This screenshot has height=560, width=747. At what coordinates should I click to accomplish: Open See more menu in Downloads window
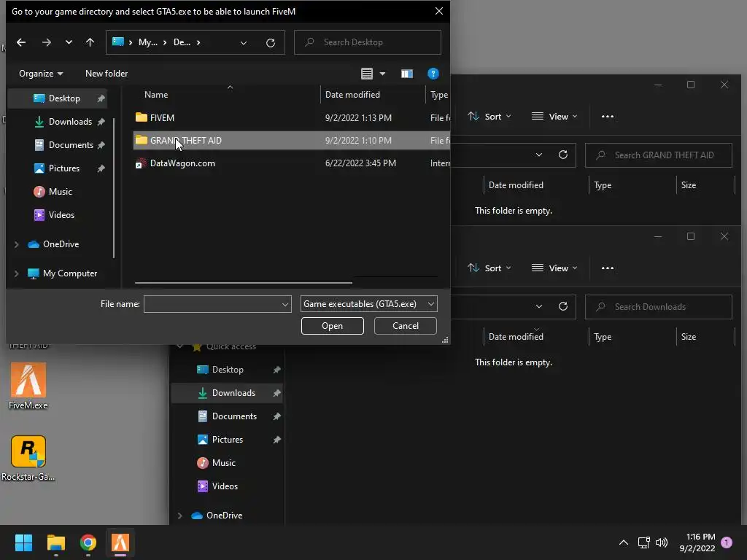[608, 268]
